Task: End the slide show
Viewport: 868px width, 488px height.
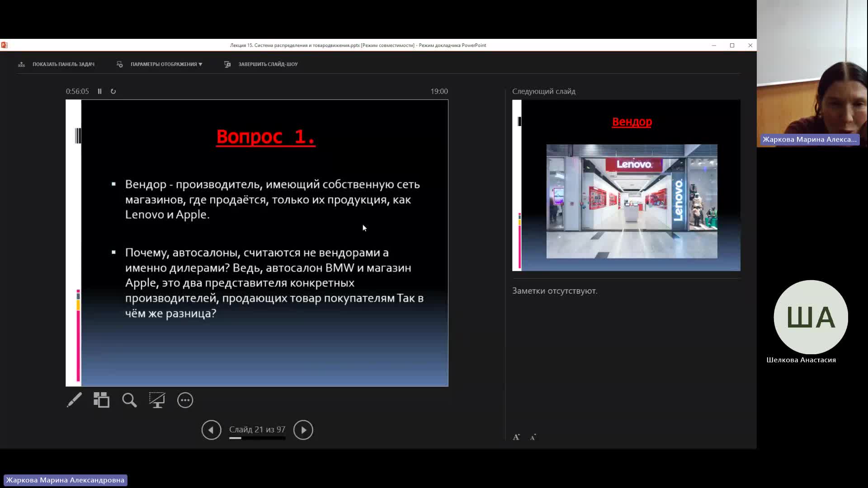Action: click(x=261, y=64)
